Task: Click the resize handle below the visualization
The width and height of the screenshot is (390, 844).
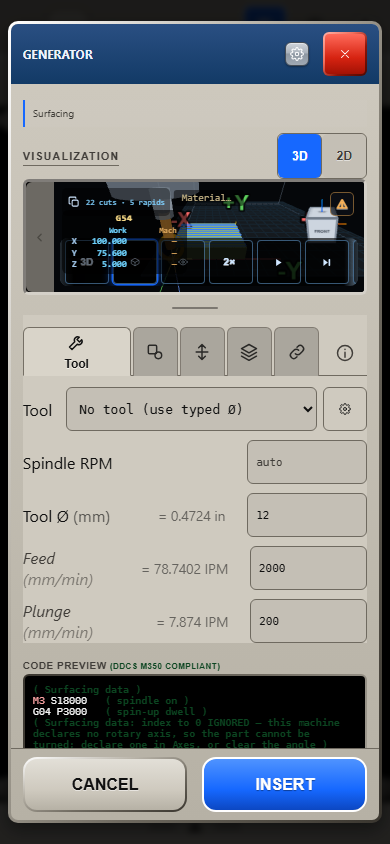Action: pos(195,308)
